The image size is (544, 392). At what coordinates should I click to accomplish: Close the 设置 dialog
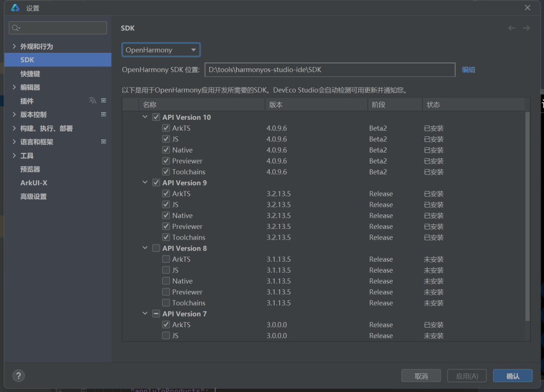click(x=527, y=8)
